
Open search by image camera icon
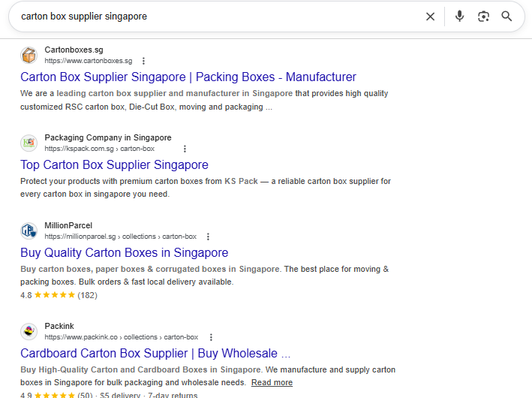tap(483, 17)
